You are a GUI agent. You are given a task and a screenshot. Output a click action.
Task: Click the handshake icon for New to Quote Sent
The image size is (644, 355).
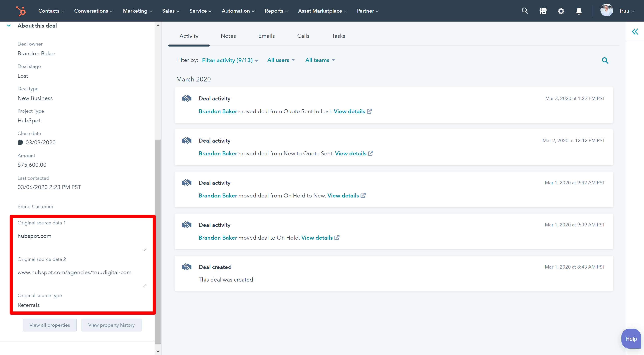coord(186,141)
